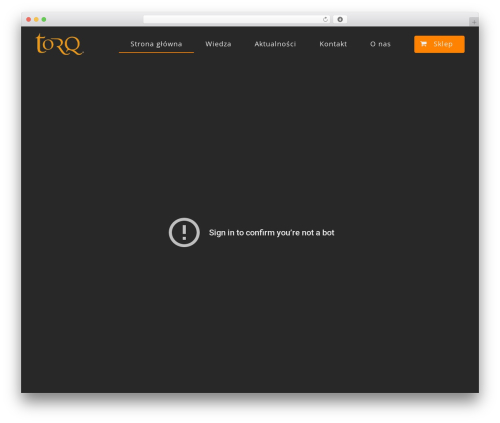Maximize window with the green button
This screenshot has height=423, width=500.
pyautogui.click(x=44, y=19)
